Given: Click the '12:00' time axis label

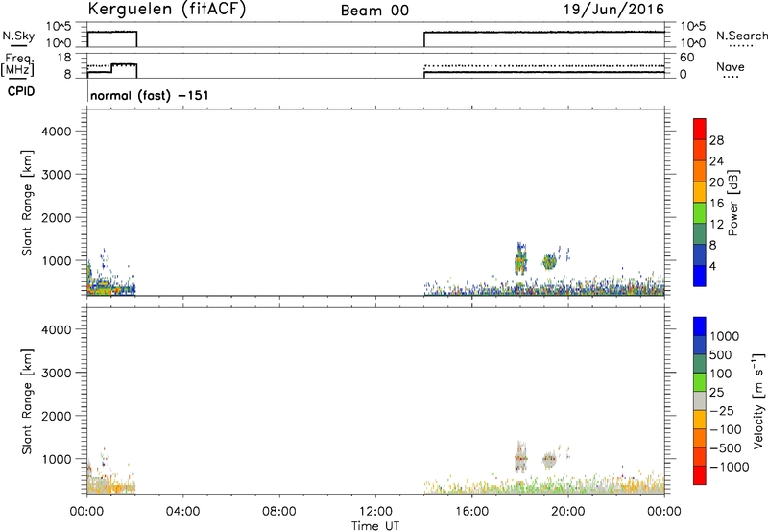Looking at the screenshot, I should click(x=375, y=512).
